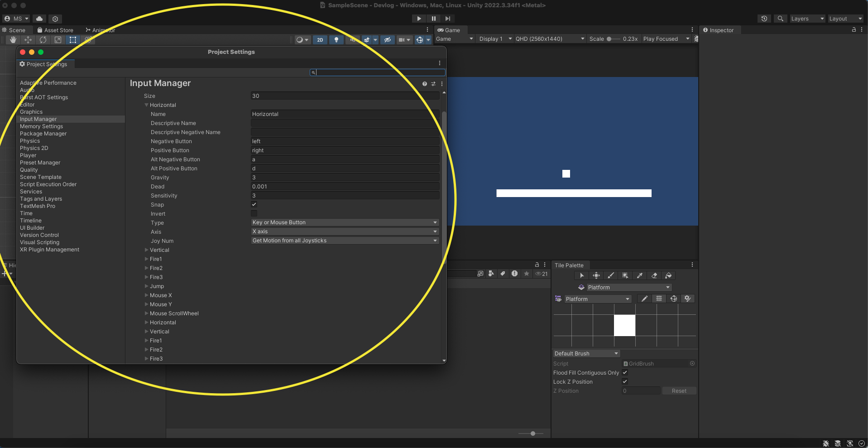This screenshot has height=448, width=868.
Task: Select the Rect transform tool
Action: (72, 40)
